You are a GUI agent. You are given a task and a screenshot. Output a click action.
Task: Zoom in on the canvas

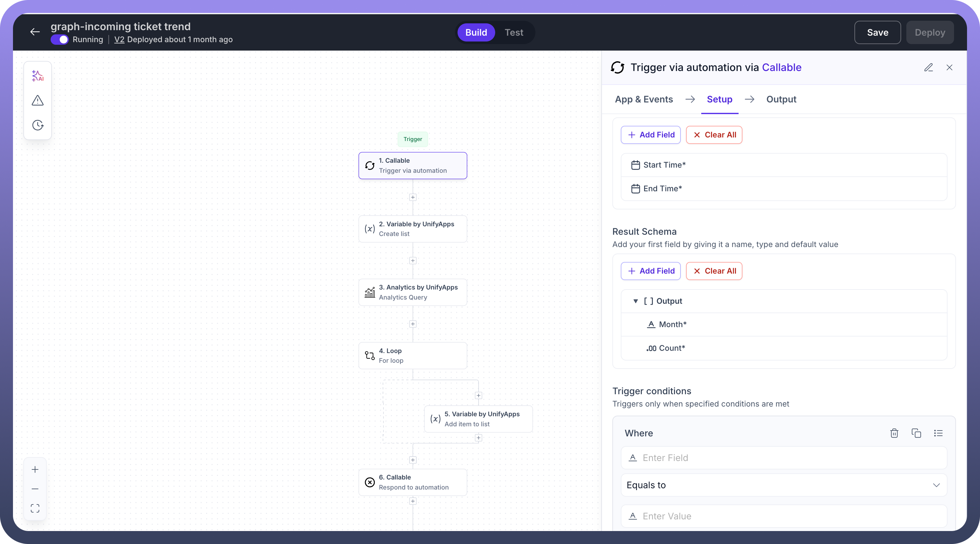pos(35,469)
